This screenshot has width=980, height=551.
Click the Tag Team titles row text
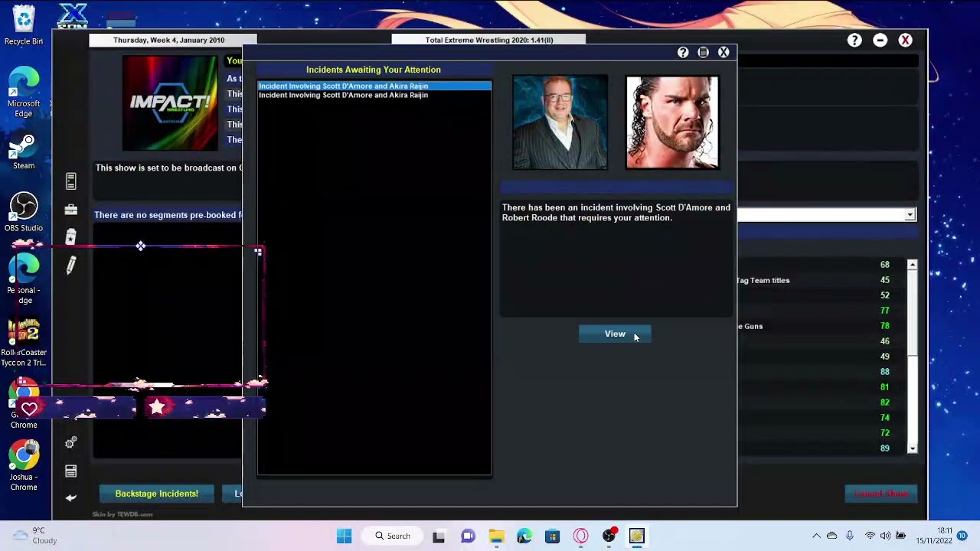click(763, 280)
